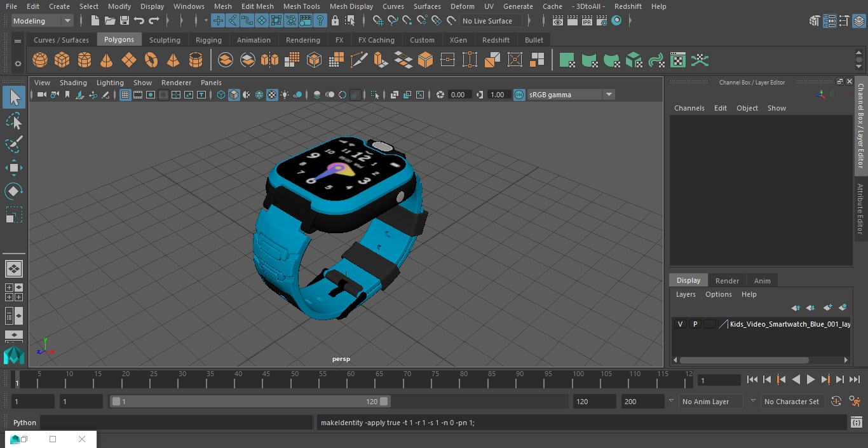
Task: Switch to the Rigging shelf tab
Action: (x=208, y=40)
